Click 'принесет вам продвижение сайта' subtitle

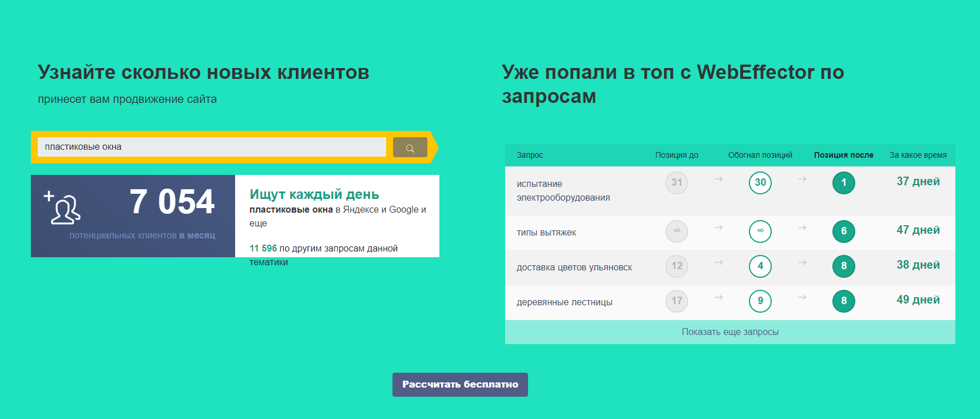point(128,99)
